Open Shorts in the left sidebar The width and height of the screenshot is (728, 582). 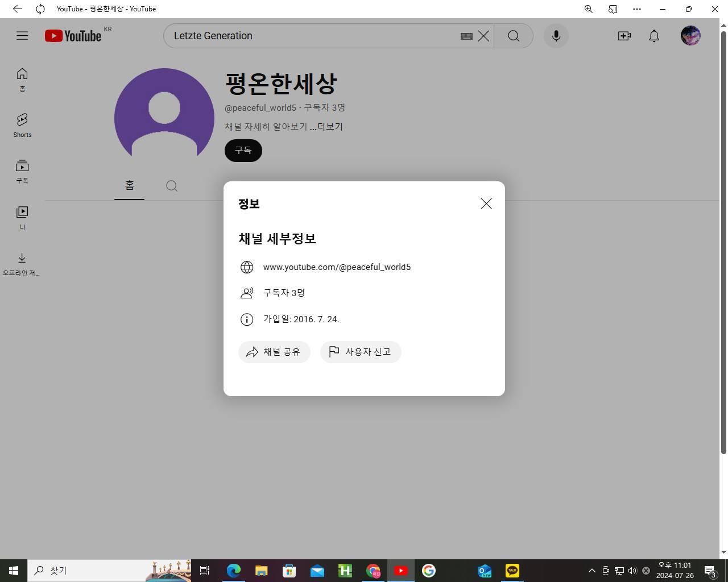coord(22,126)
